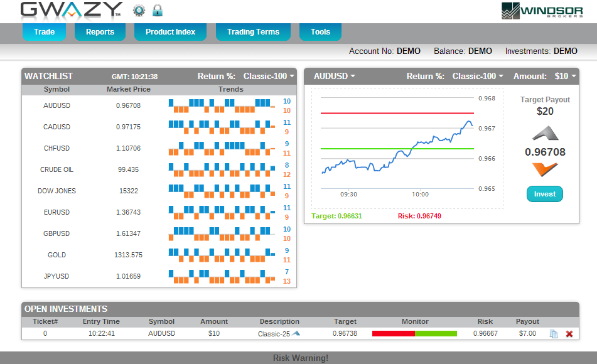Open Watchlist Return % Classic-100 dropdown
The height and width of the screenshot is (364, 597).
pyautogui.click(x=269, y=77)
